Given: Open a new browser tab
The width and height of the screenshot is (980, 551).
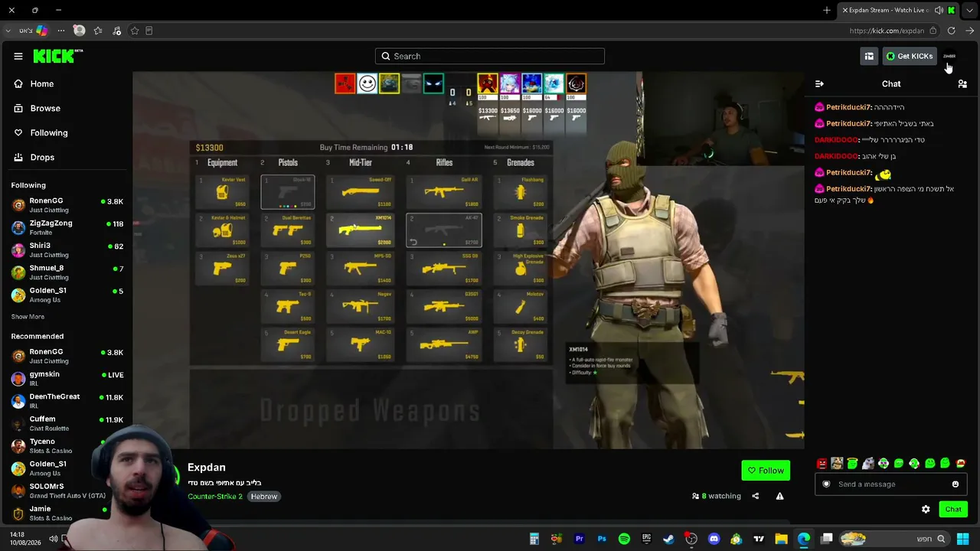Looking at the screenshot, I should click(827, 10).
